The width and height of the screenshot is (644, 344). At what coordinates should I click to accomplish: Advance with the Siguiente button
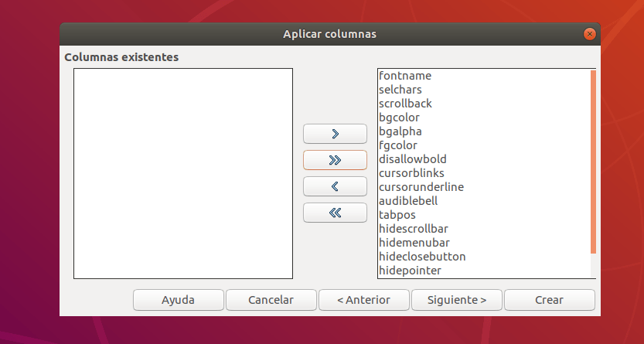(x=456, y=300)
